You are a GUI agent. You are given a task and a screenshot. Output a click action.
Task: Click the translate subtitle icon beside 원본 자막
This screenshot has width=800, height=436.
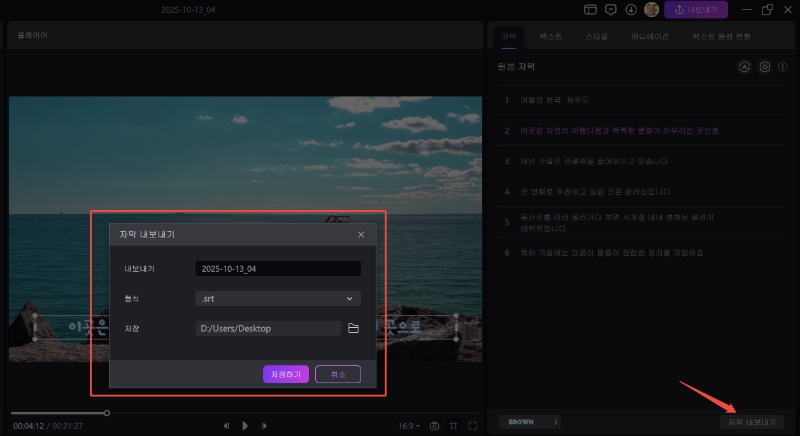click(x=744, y=67)
